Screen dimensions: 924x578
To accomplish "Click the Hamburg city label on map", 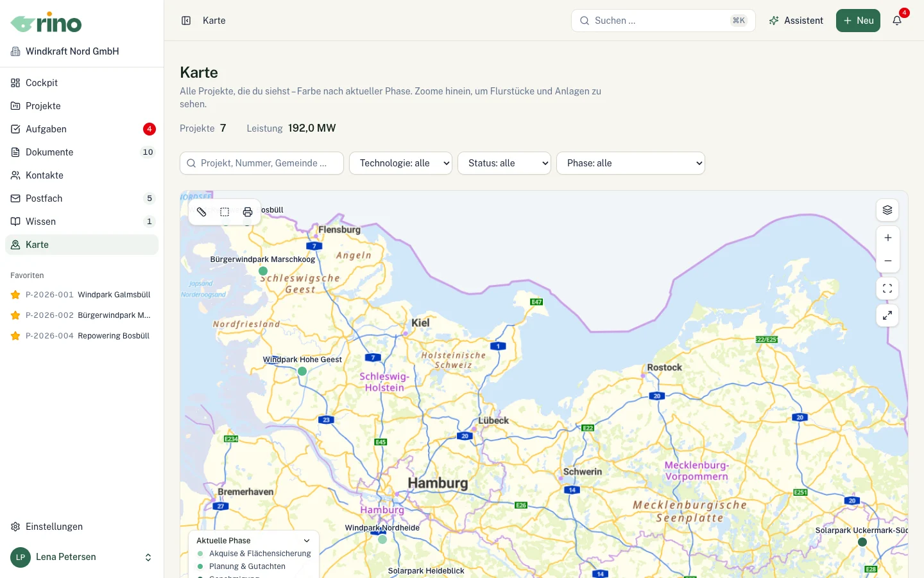I will (438, 483).
